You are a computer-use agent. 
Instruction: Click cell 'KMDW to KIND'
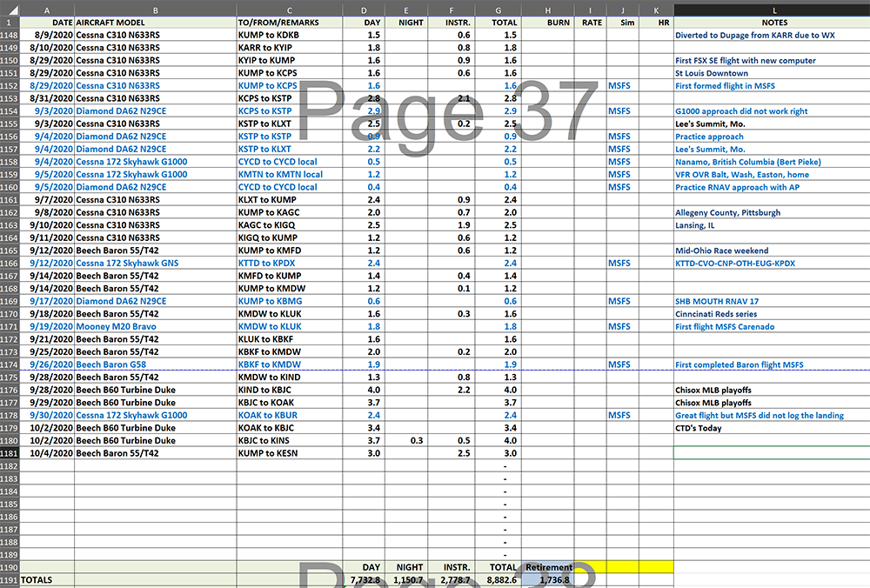[290, 378]
